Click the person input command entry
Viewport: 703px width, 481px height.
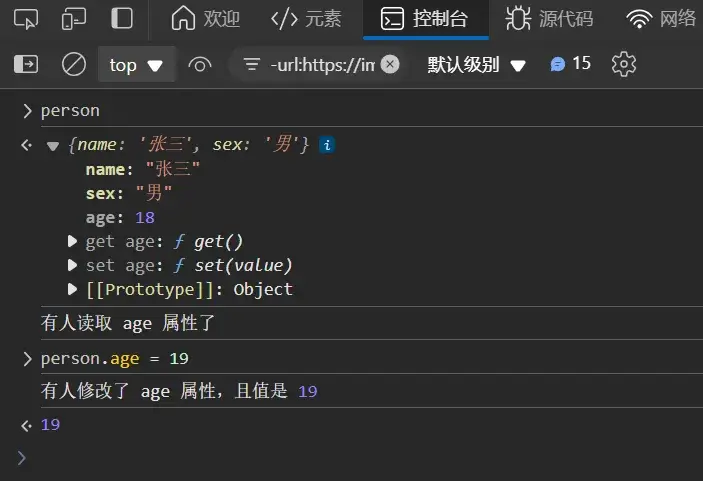pyautogui.click(x=70, y=111)
